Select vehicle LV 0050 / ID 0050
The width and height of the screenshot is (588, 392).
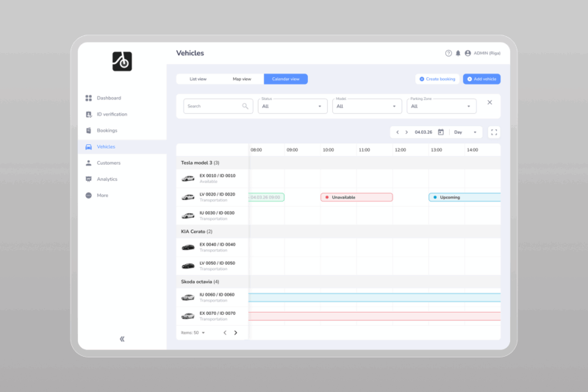[x=212, y=266]
